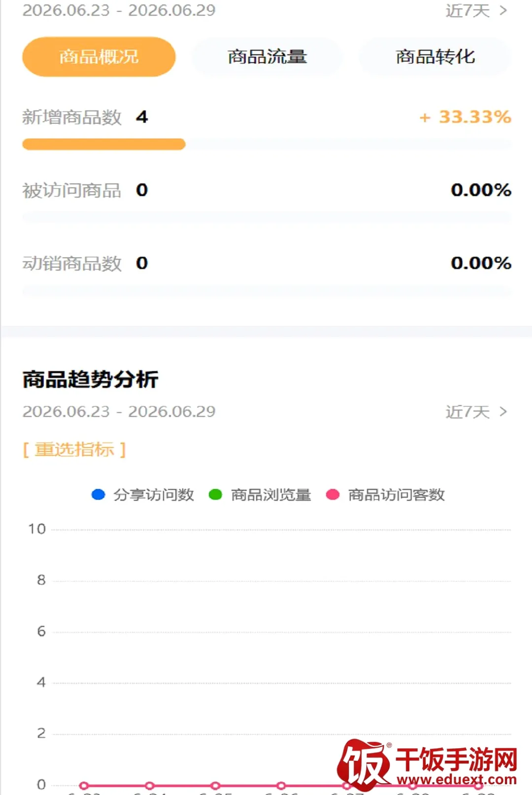Click the third pink chart data point
532x795 pixels.
click(x=215, y=786)
